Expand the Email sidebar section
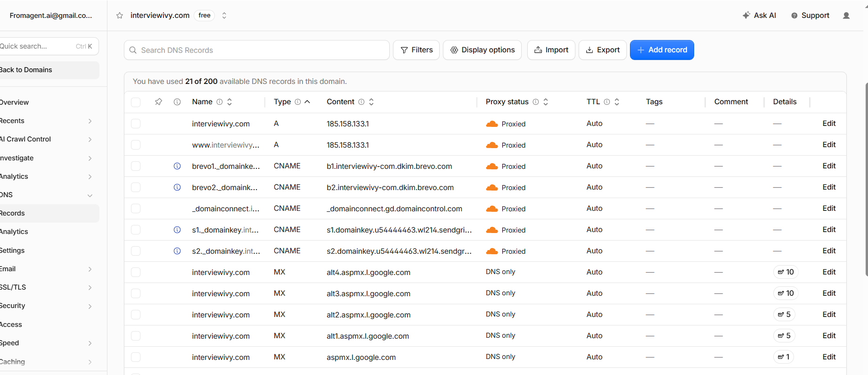Viewport: 868px width, 375px height. pyautogui.click(x=90, y=269)
